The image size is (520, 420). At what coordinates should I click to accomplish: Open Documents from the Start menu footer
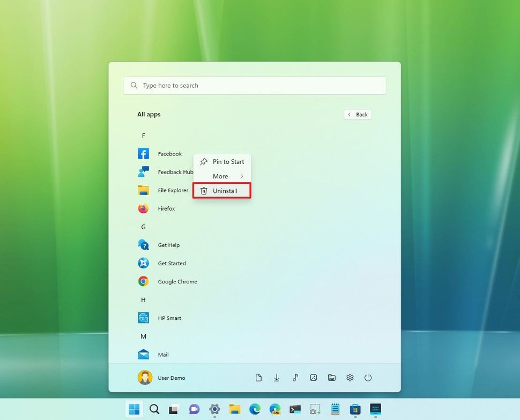(x=258, y=378)
